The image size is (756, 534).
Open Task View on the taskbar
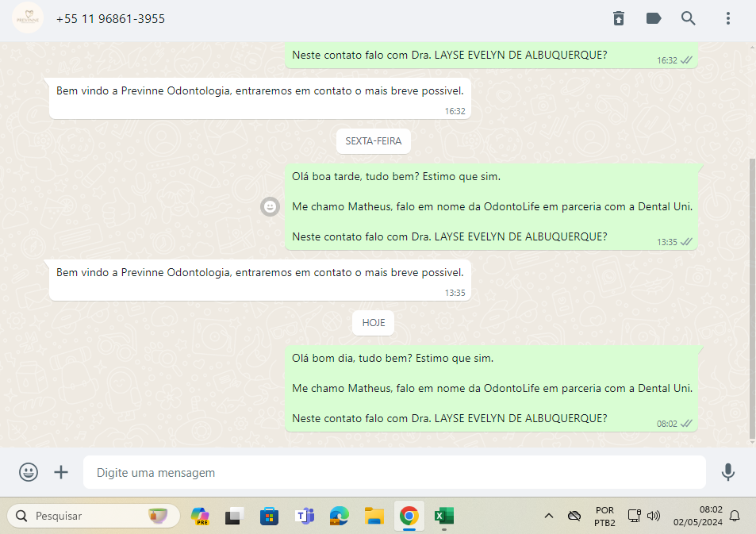(234, 516)
